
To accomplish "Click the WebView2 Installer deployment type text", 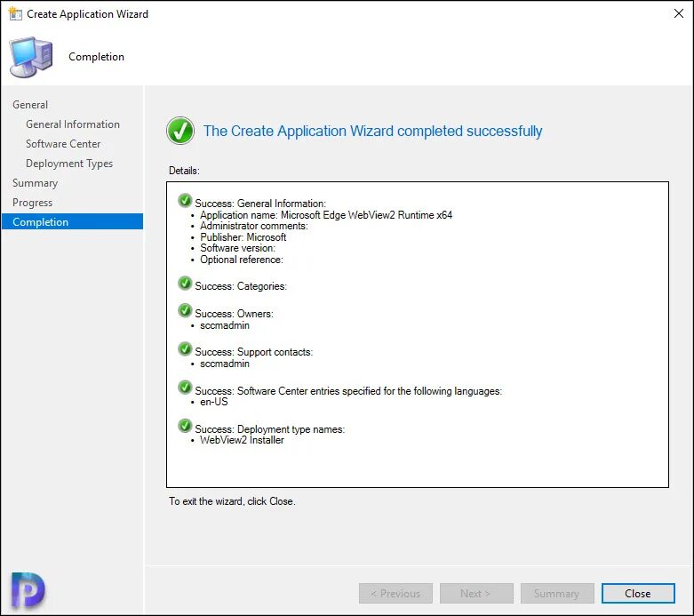I will pos(242,440).
